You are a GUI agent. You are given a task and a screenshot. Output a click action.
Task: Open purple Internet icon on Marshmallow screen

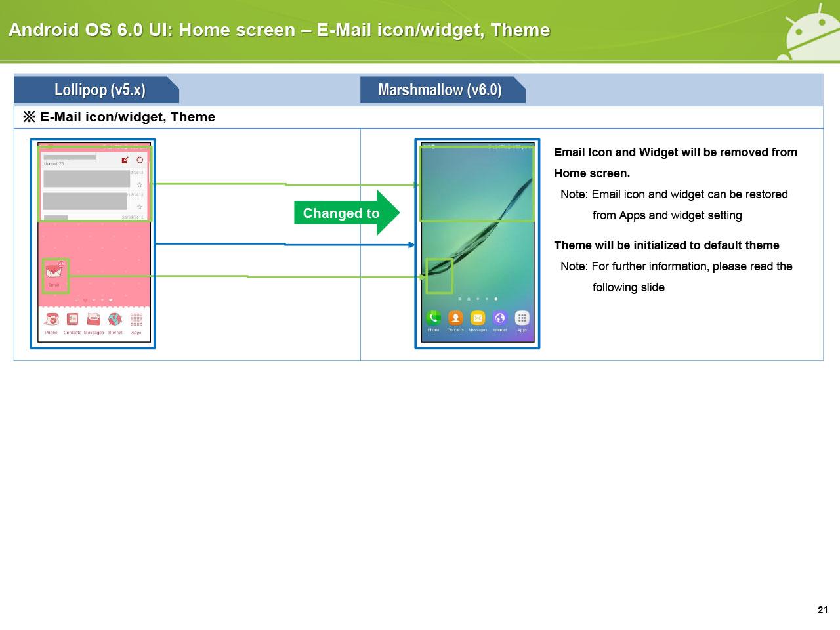[x=500, y=318]
